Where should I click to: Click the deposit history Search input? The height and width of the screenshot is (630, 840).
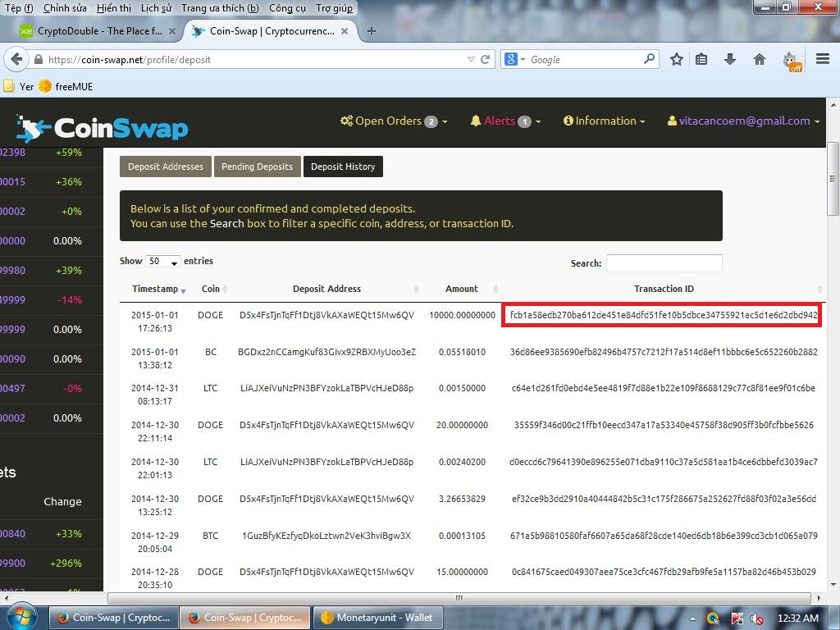664,263
